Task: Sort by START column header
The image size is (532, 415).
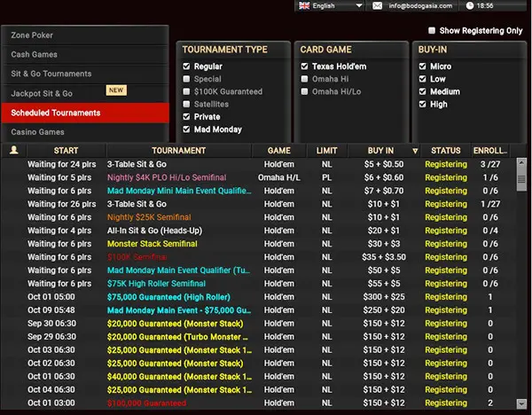Action: tap(66, 151)
